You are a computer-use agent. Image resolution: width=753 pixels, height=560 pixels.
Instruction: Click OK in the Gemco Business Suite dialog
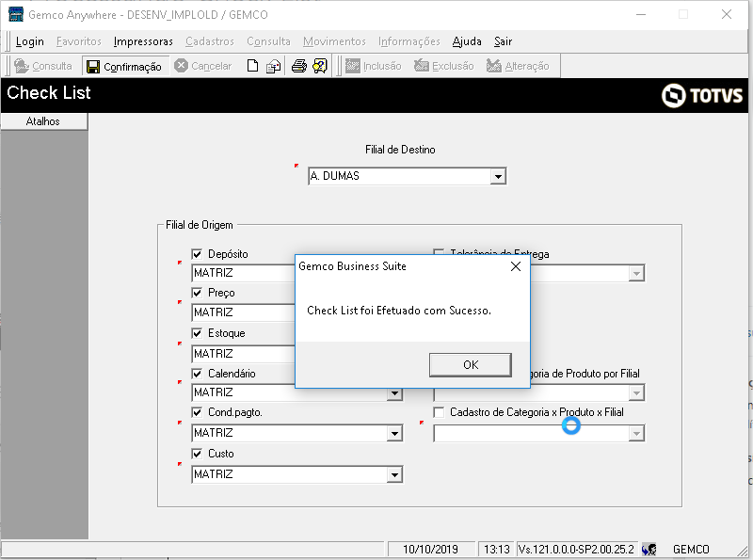tap(470, 365)
